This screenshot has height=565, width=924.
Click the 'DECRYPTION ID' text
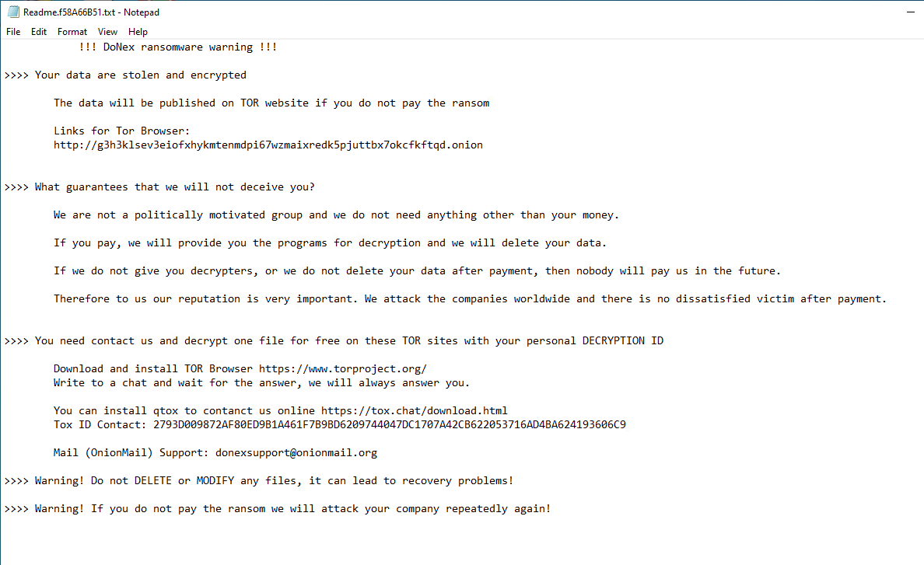pos(623,340)
